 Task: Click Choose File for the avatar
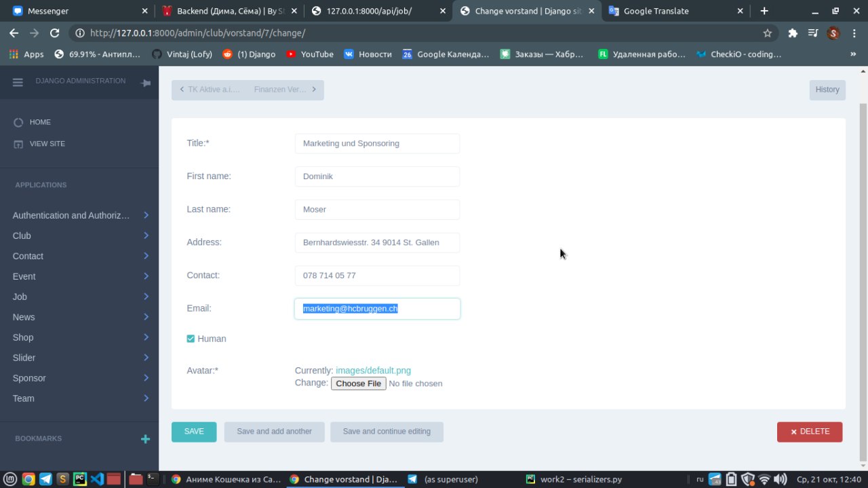[359, 383]
